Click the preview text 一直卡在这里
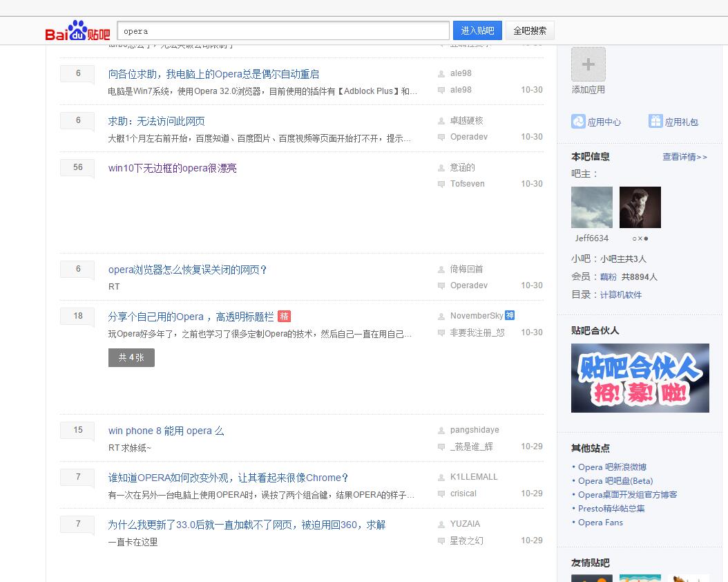 tap(133, 542)
